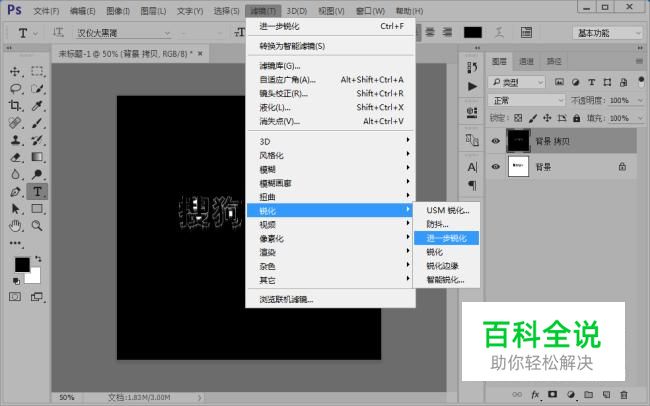
Task: Click the foreground black color swatch
Action: click(x=22, y=265)
